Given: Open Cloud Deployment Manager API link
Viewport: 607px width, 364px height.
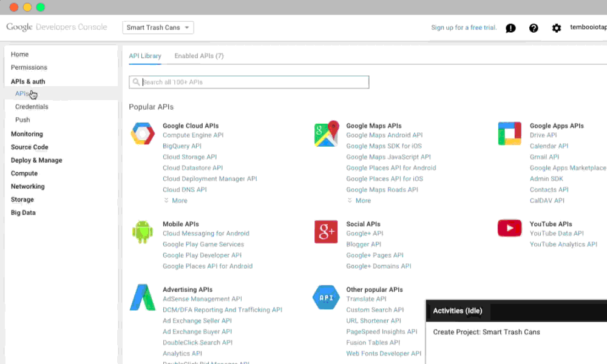Looking at the screenshot, I should [x=210, y=179].
